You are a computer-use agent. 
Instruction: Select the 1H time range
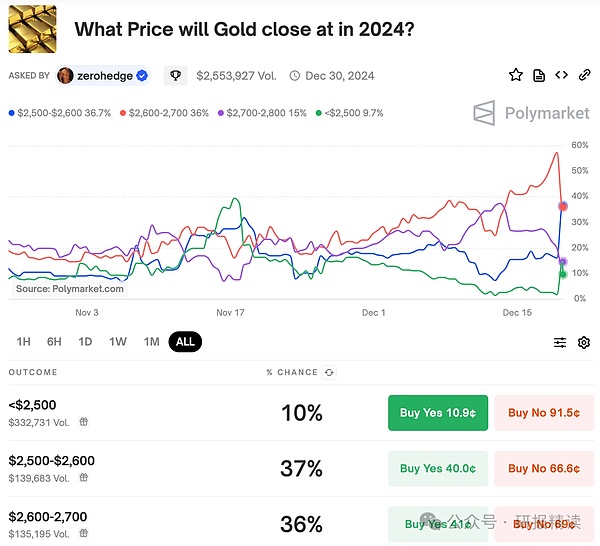click(x=23, y=342)
